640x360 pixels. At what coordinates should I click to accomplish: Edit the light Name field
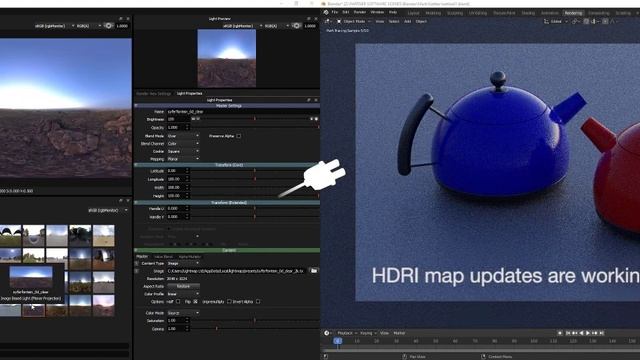click(x=243, y=111)
